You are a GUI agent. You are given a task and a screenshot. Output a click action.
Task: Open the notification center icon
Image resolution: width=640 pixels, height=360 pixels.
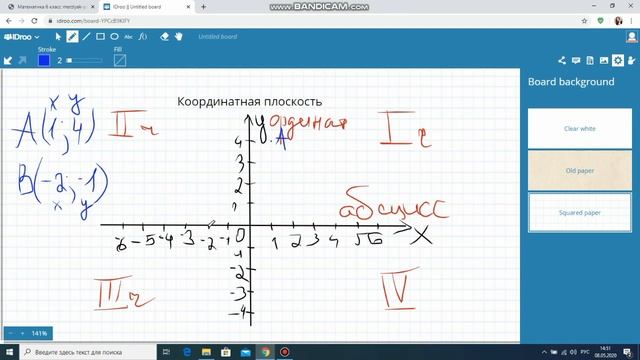tap(627, 352)
